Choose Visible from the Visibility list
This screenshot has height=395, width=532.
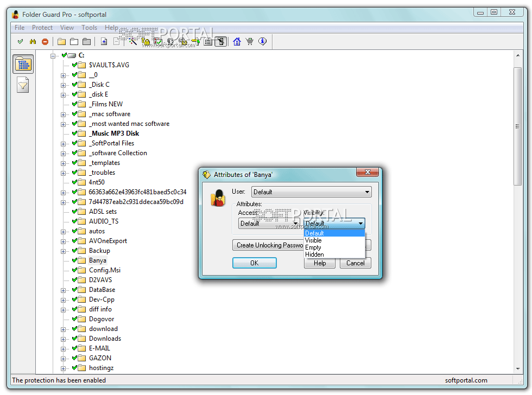pyautogui.click(x=334, y=240)
